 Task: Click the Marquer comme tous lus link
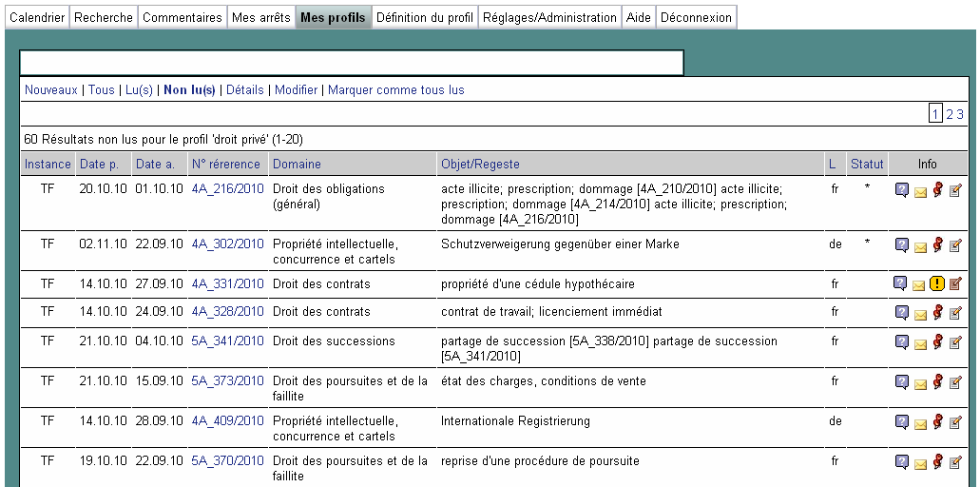[396, 90]
